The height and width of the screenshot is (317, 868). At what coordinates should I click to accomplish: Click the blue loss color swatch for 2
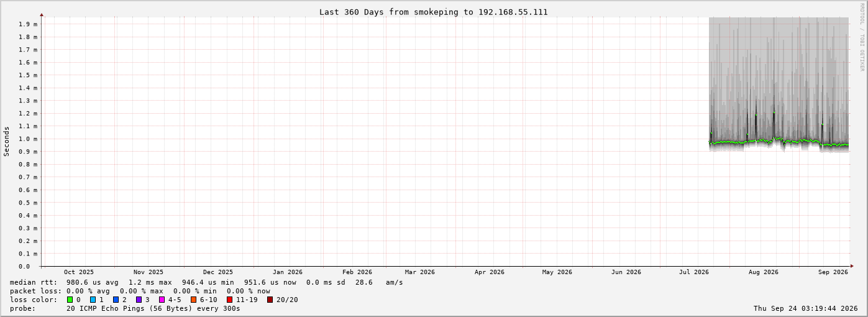point(116,300)
